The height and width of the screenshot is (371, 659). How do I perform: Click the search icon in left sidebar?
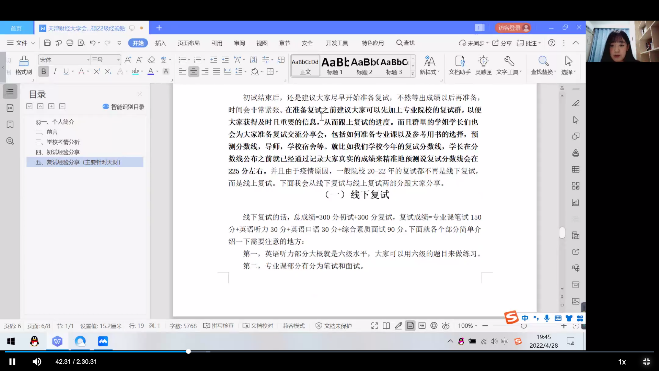tap(10, 141)
